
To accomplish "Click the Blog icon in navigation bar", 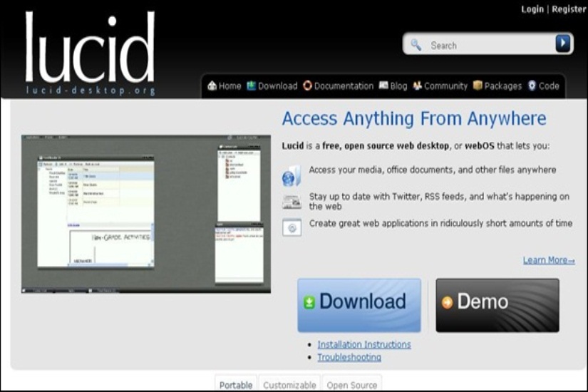I will tap(383, 86).
